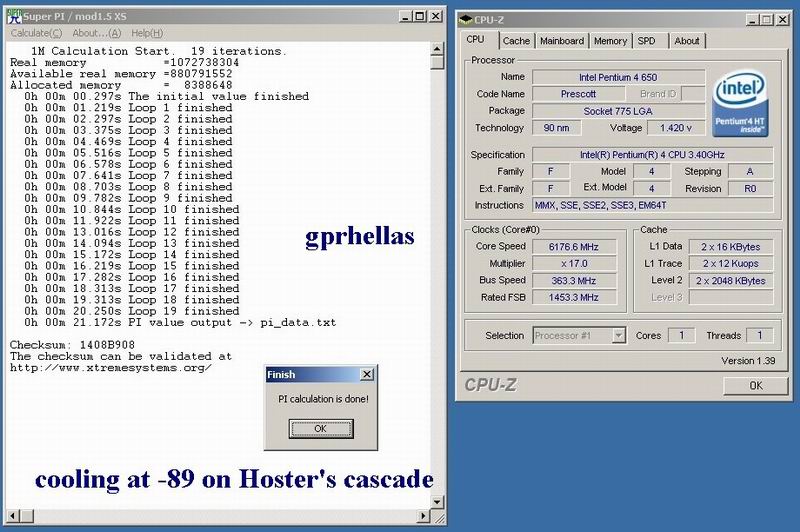The height and width of the screenshot is (532, 800).
Task: Close the Finish dialog with its X button
Action: [x=367, y=374]
